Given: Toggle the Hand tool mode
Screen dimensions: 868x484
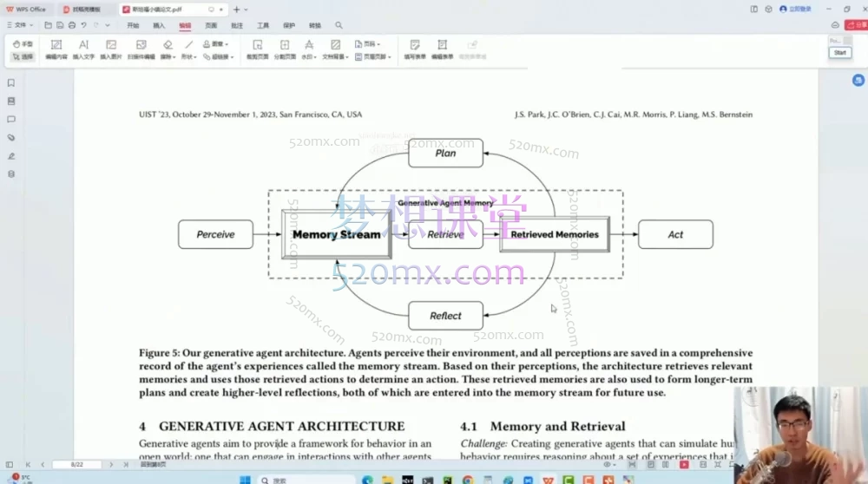Looking at the screenshot, I should tap(23, 44).
